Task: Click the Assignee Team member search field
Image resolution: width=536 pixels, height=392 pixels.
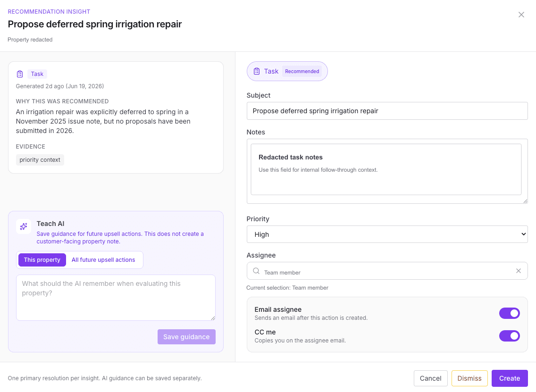Action: click(387, 271)
